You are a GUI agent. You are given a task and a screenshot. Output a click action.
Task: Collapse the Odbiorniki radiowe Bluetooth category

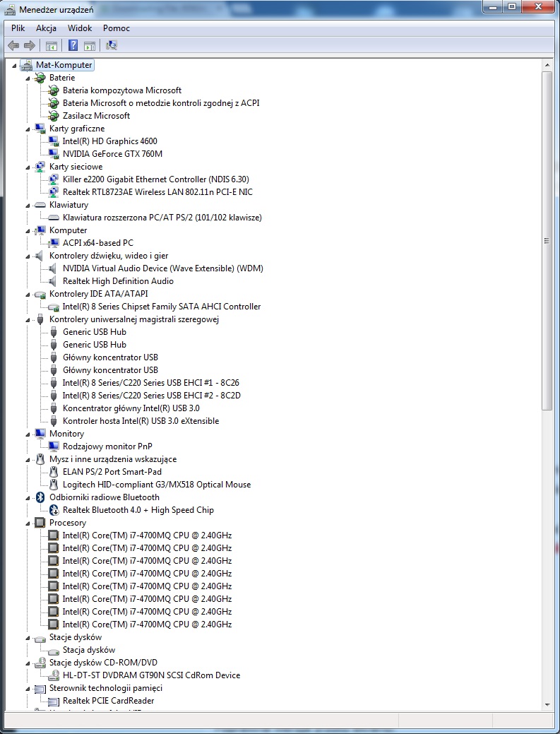pyautogui.click(x=28, y=498)
